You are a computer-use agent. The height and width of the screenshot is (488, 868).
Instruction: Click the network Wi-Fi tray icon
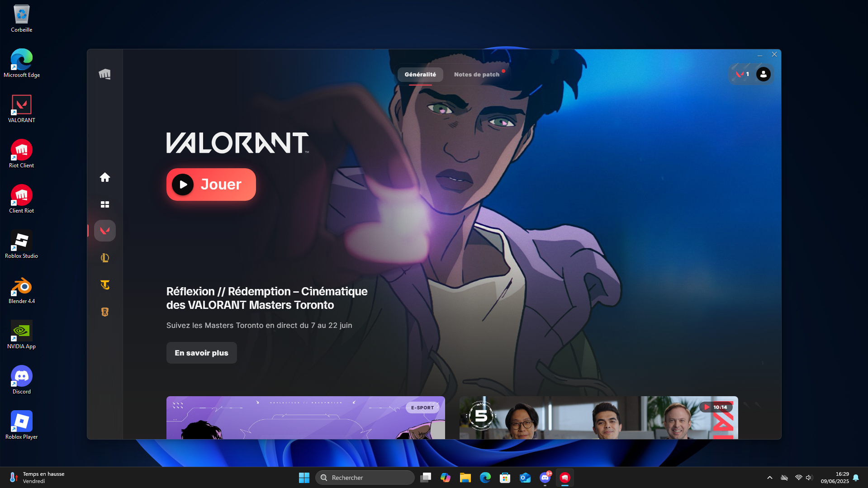pos(799,478)
